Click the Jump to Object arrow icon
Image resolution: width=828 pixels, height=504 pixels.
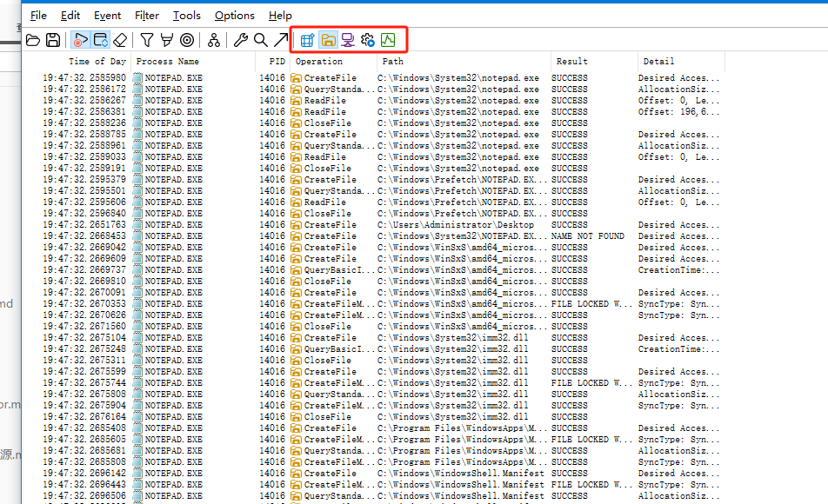coord(280,40)
